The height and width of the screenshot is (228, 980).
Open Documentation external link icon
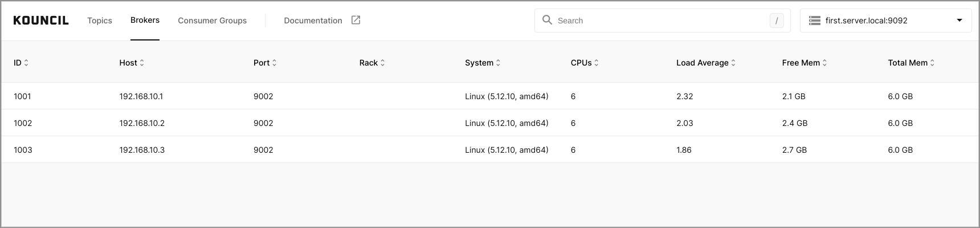pos(356,20)
